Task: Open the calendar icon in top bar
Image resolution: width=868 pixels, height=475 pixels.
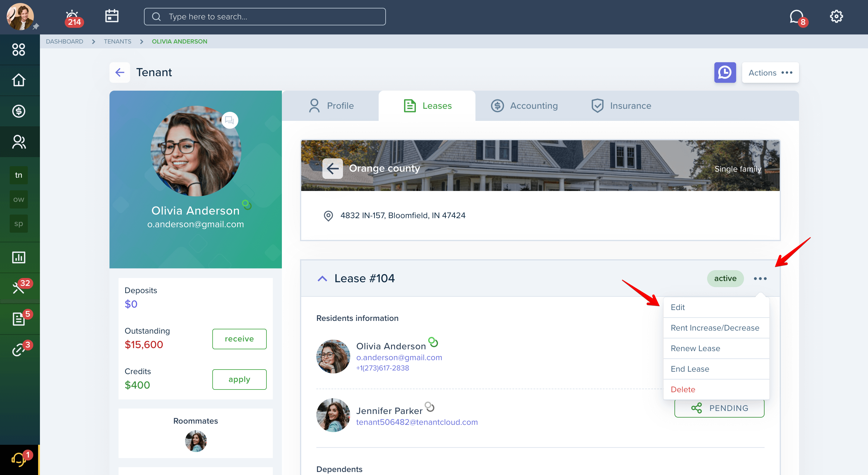Action: [112, 16]
